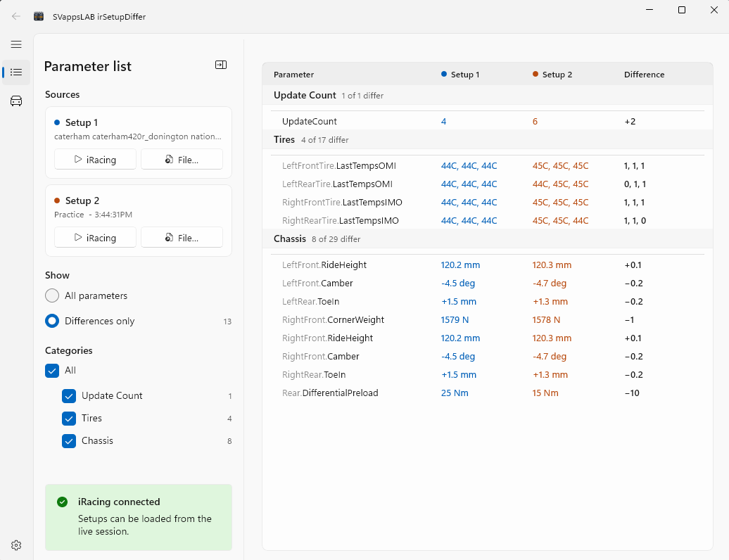
Task: Open the hamburger navigation menu
Action: pyautogui.click(x=16, y=44)
